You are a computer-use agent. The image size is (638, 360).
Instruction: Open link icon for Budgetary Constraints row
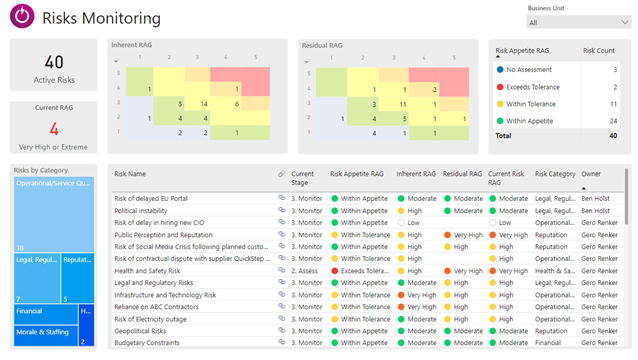tap(282, 342)
